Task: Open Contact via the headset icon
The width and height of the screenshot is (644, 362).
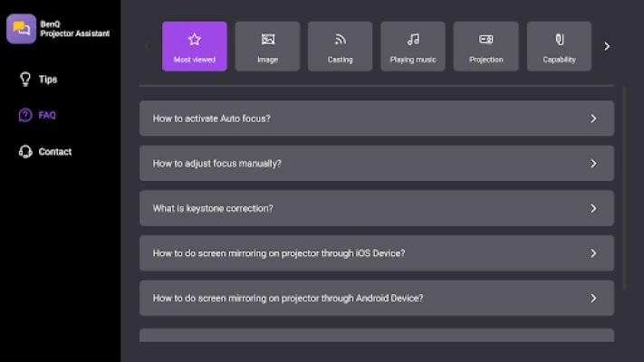Action: pyautogui.click(x=25, y=152)
